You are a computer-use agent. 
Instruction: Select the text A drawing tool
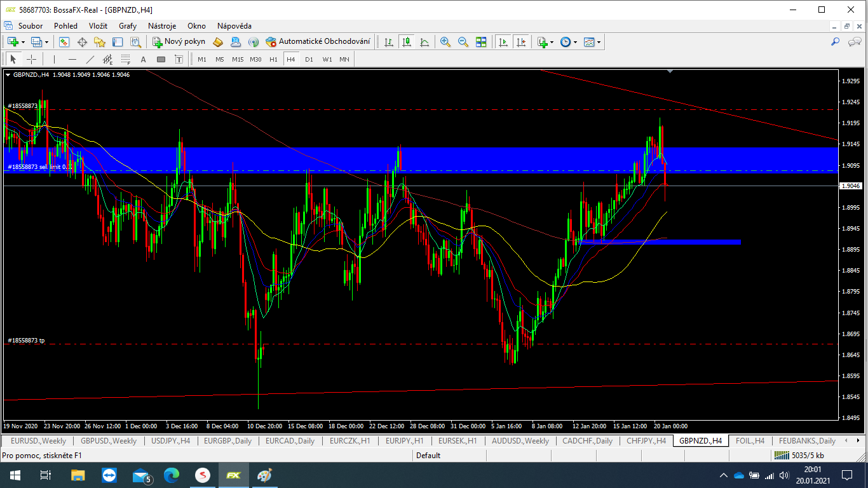[x=143, y=59]
